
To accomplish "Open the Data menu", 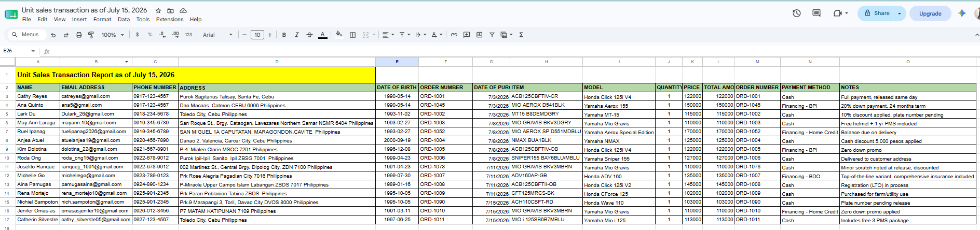I will pos(124,19).
